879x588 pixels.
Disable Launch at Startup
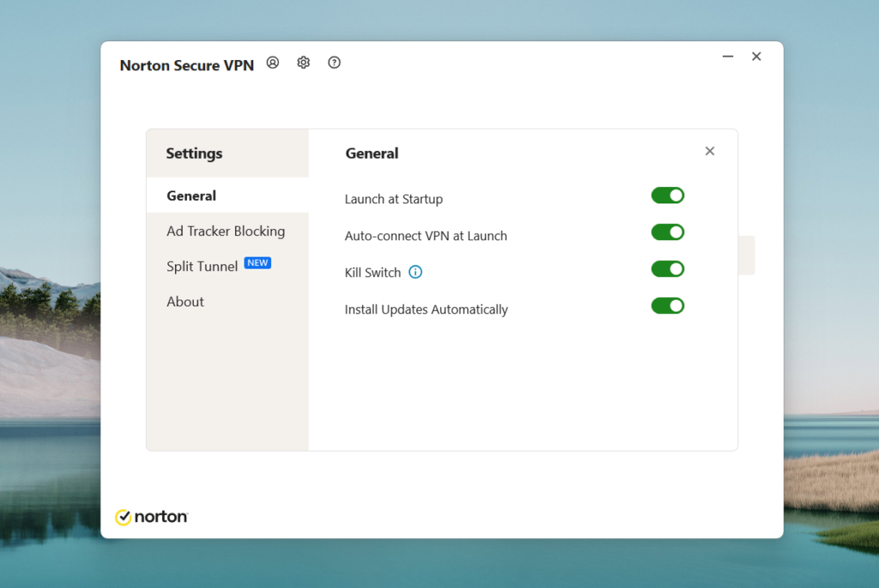tap(668, 195)
